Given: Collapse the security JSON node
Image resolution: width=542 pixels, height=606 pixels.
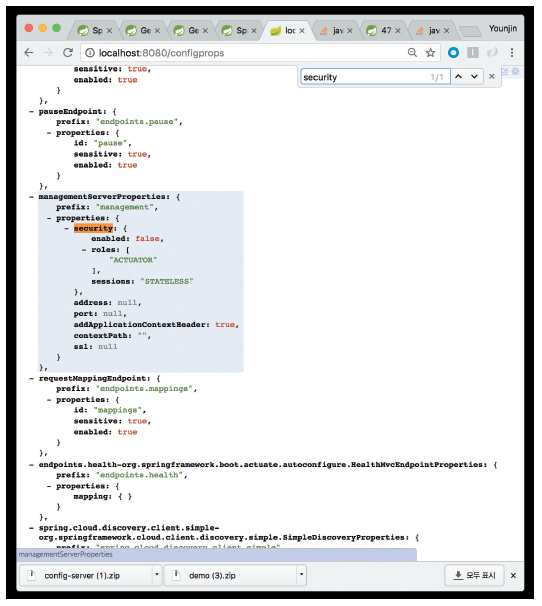Looking at the screenshot, I should (67, 228).
